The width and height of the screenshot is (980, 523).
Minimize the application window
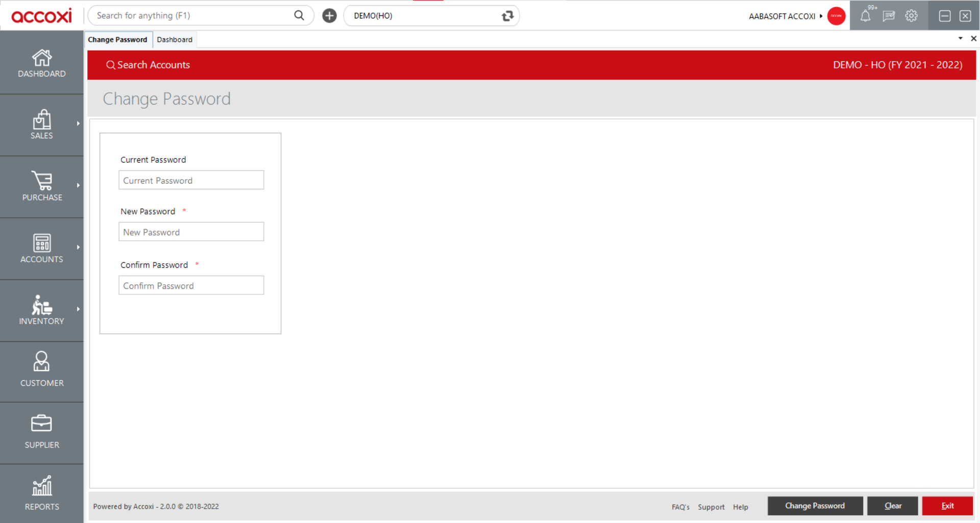coord(945,16)
